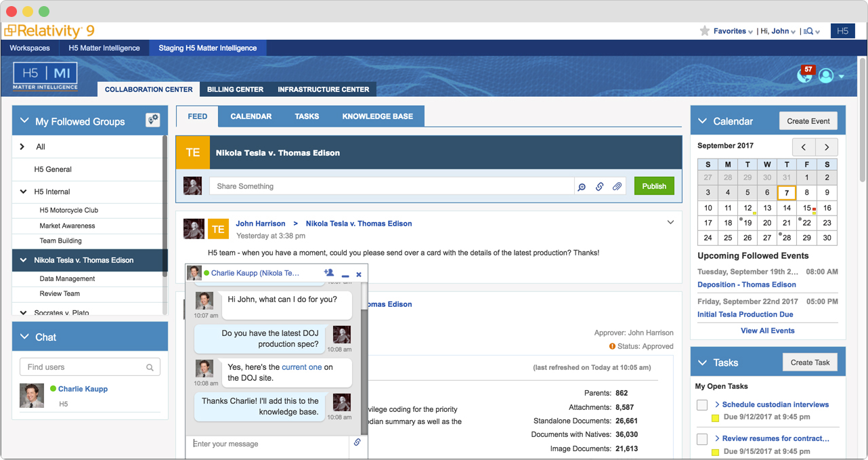Click the mention search icon in share box
The height and width of the screenshot is (460, 868).
(582, 186)
